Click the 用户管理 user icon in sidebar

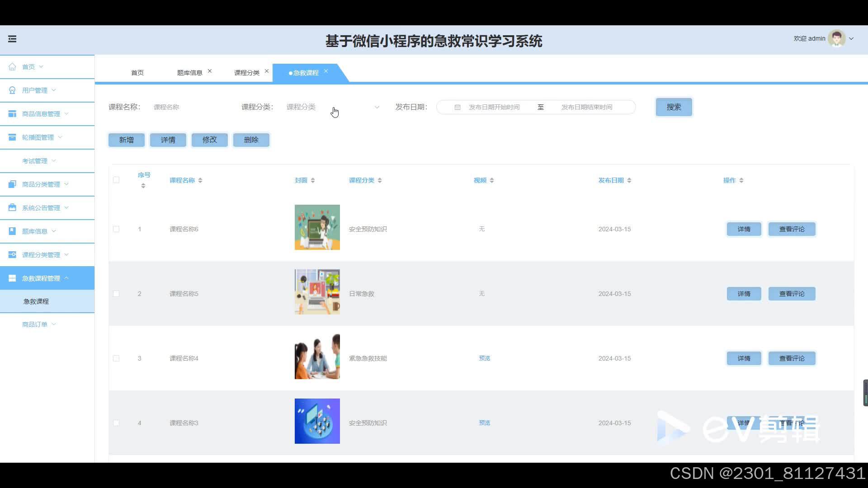pos(12,90)
